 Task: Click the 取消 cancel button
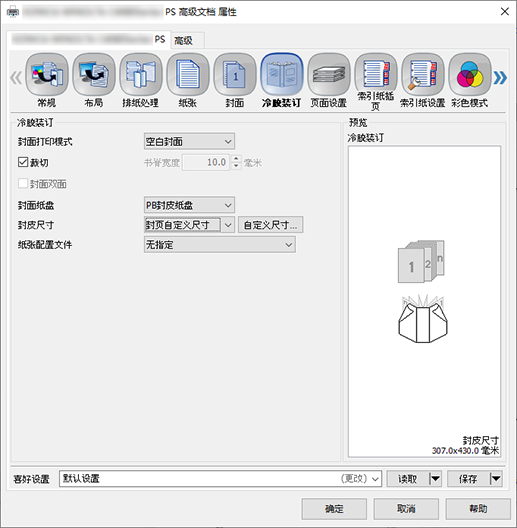pyautogui.click(x=406, y=508)
